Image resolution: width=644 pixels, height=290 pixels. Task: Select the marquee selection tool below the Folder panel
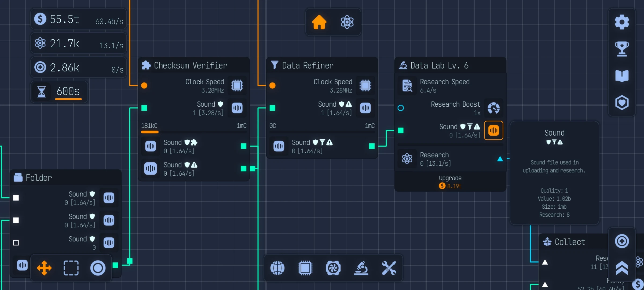tap(71, 268)
